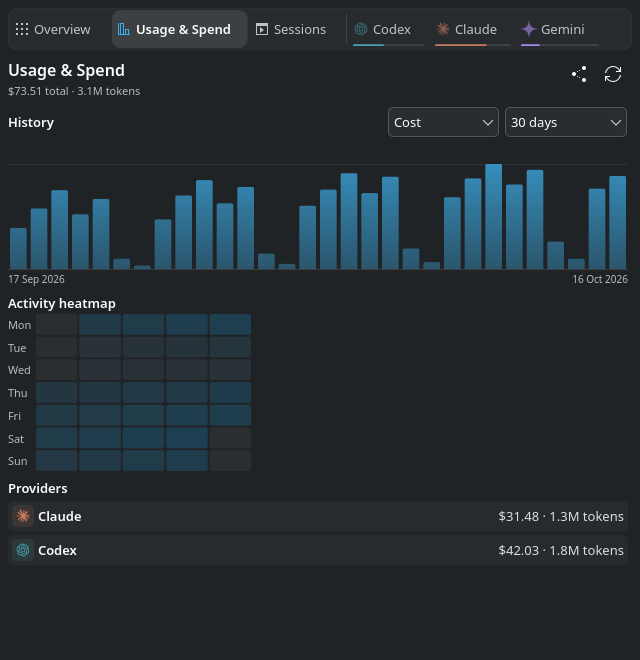640x660 pixels.
Task: Click the Codex icon in Providers list
Action: point(23,550)
